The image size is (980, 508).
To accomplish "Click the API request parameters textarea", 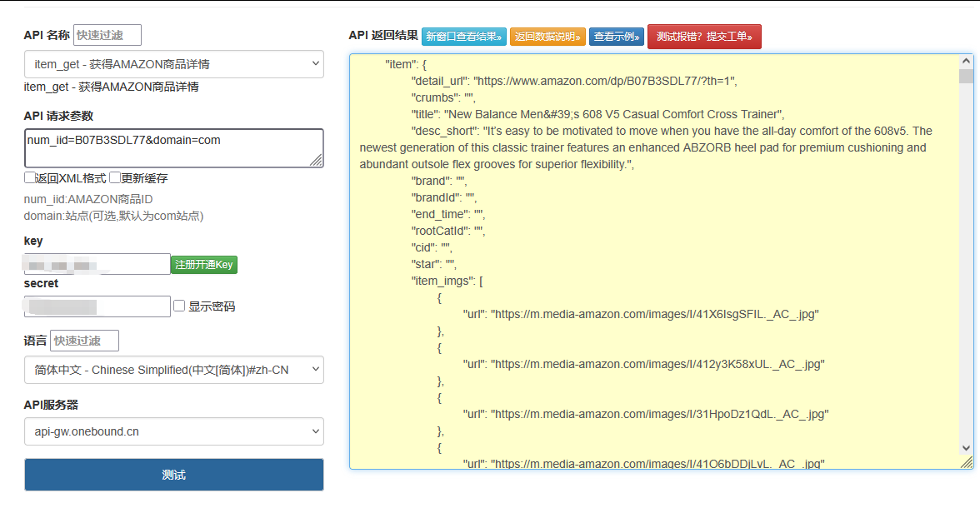I will pyautogui.click(x=173, y=148).
